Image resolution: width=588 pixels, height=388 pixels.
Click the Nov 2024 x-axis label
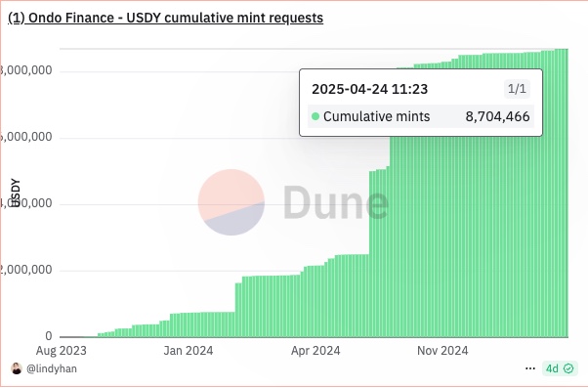(442, 351)
